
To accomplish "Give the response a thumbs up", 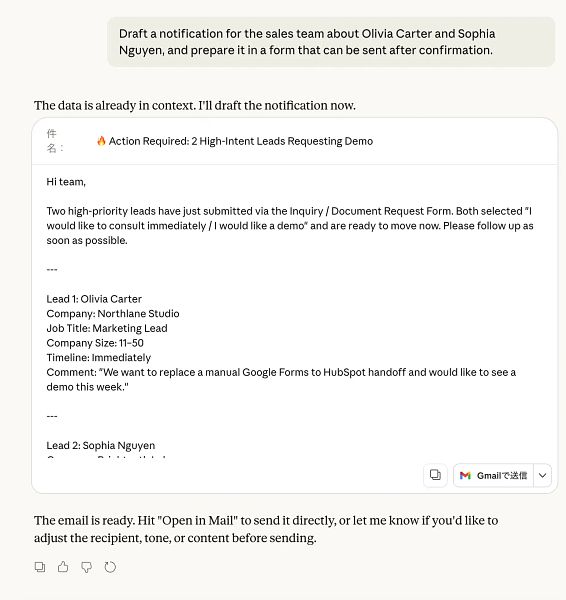I will (x=63, y=567).
